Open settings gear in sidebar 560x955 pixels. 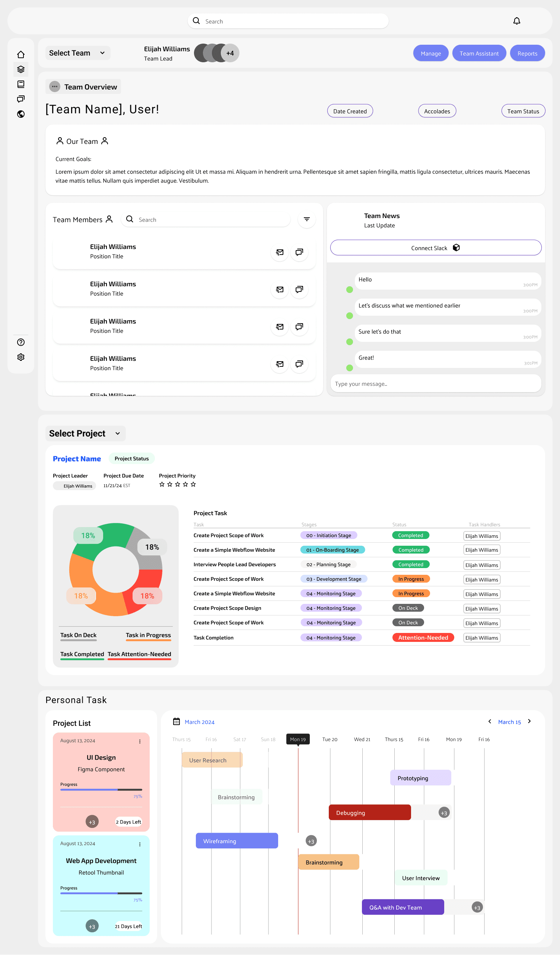(x=21, y=357)
